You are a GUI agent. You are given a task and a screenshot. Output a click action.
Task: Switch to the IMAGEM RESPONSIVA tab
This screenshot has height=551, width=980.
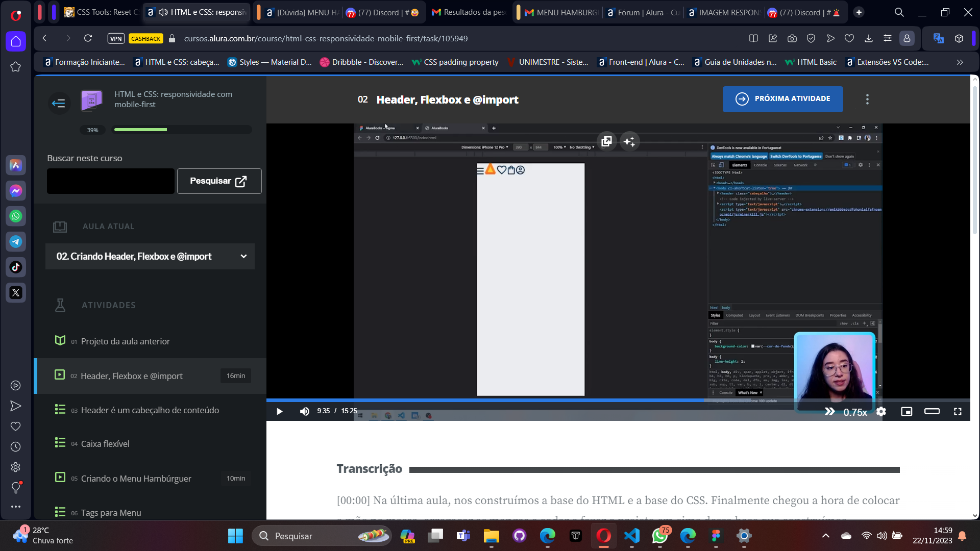pyautogui.click(x=724, y=12)
